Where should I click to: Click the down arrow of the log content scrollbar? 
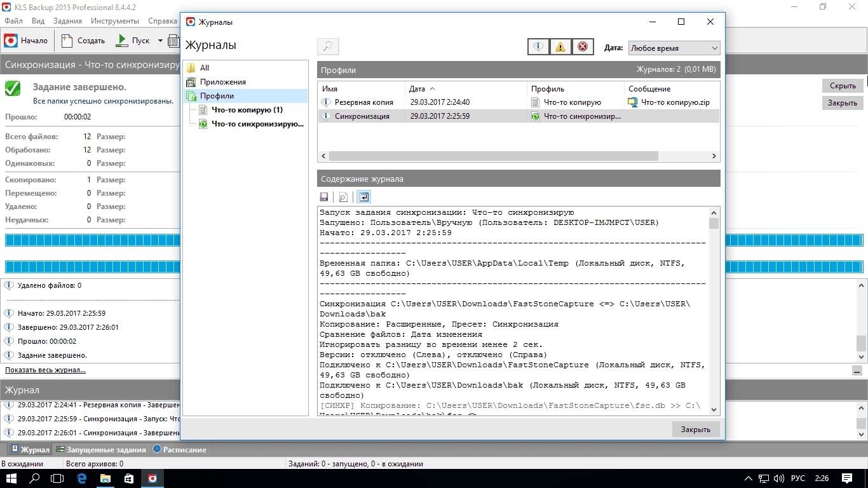pos(714,410)
